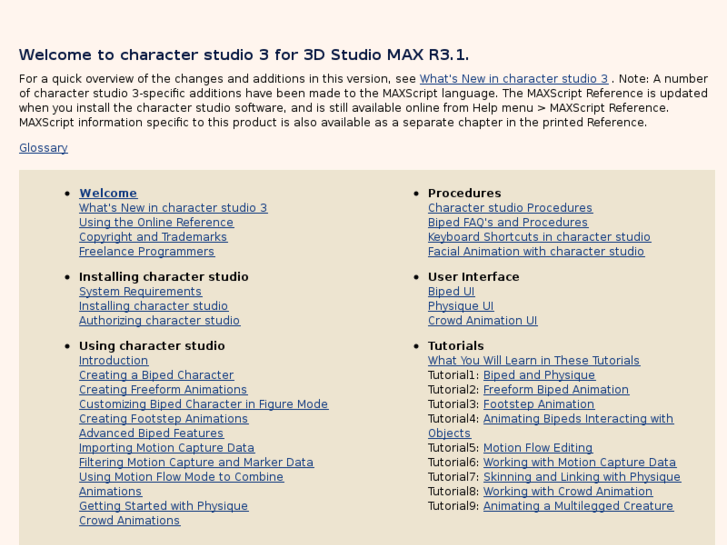Click the bold Welcome link
Viewport: 727px width, 545px height.
[108, 193]
